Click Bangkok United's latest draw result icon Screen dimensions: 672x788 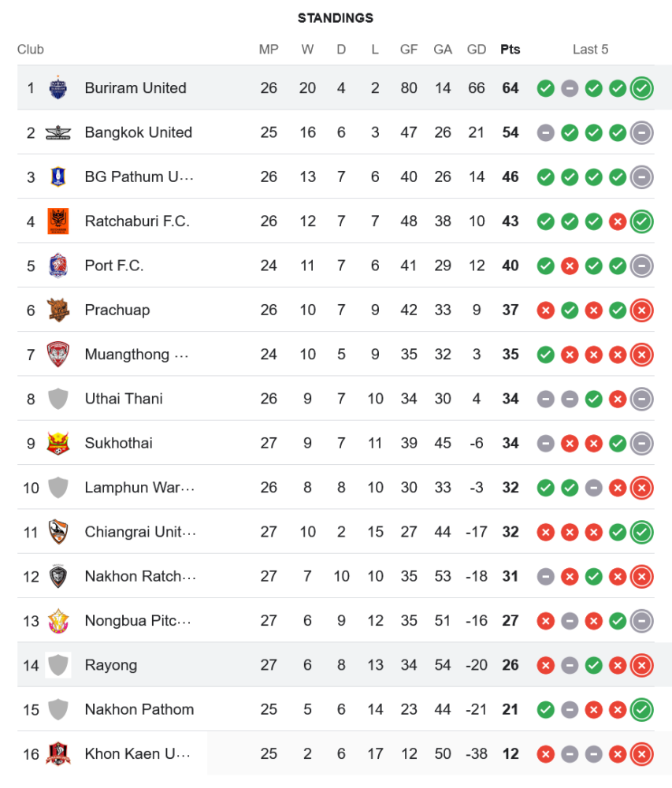point(642,132)
